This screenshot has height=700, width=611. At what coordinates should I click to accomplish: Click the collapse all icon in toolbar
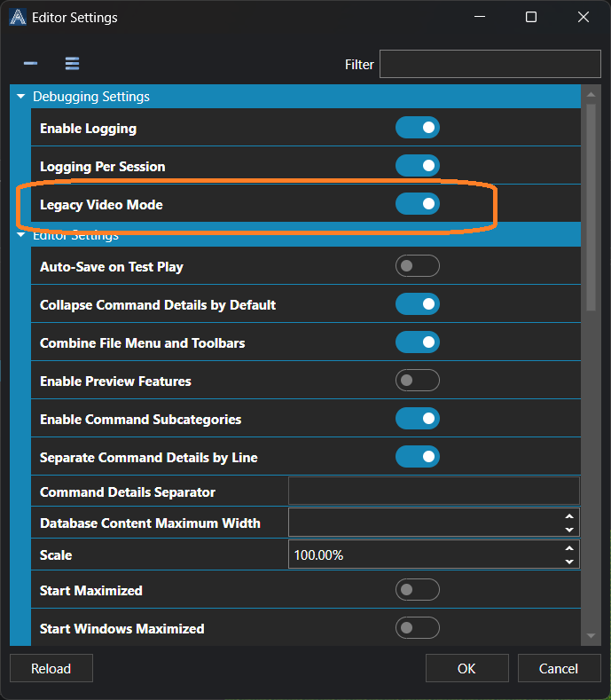click(30, 64)
